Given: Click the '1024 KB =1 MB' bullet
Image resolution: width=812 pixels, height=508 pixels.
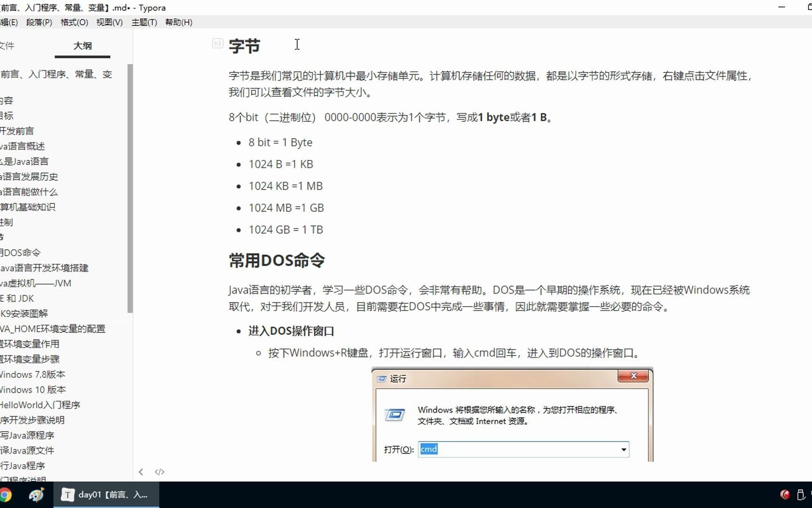Looking at the screenshot, I should 286,186.
